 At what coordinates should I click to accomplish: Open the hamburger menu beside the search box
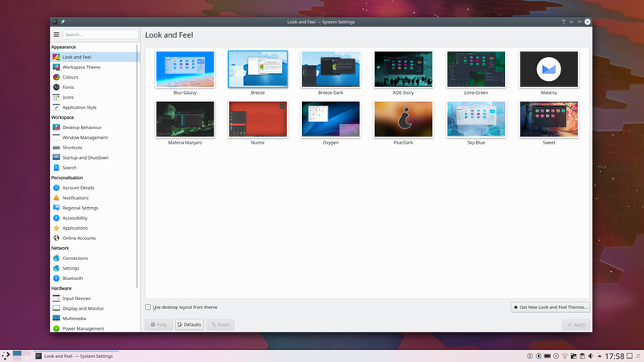(56, 35)
